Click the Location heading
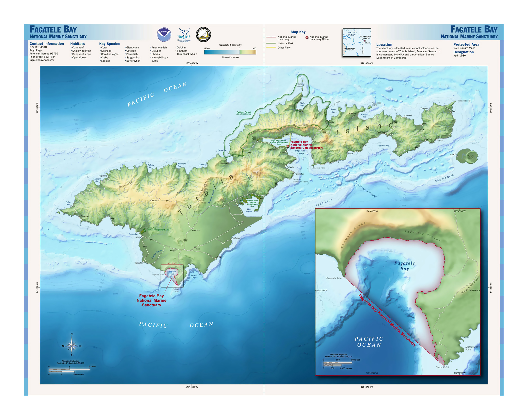Viewport: 528px width, 420px height. (384, 45)
